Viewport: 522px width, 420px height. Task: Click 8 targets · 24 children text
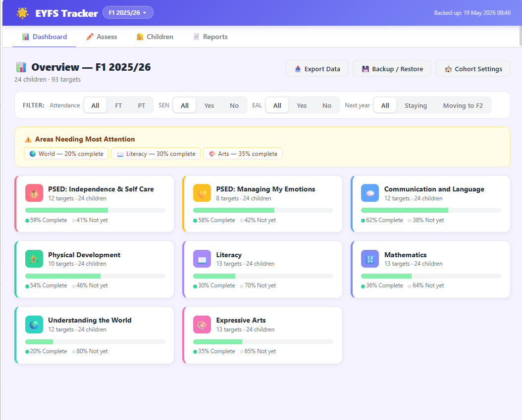tap(244, 198)
